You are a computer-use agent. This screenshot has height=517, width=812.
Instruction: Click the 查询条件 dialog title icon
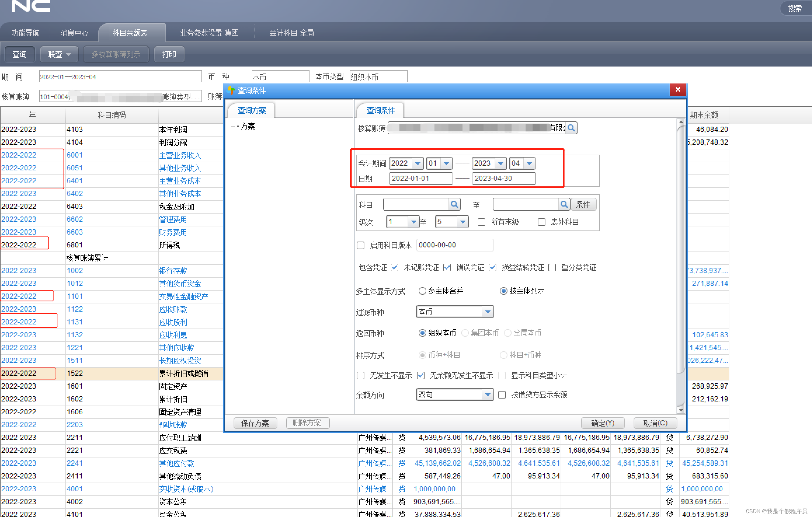click(x=231, y=90)
